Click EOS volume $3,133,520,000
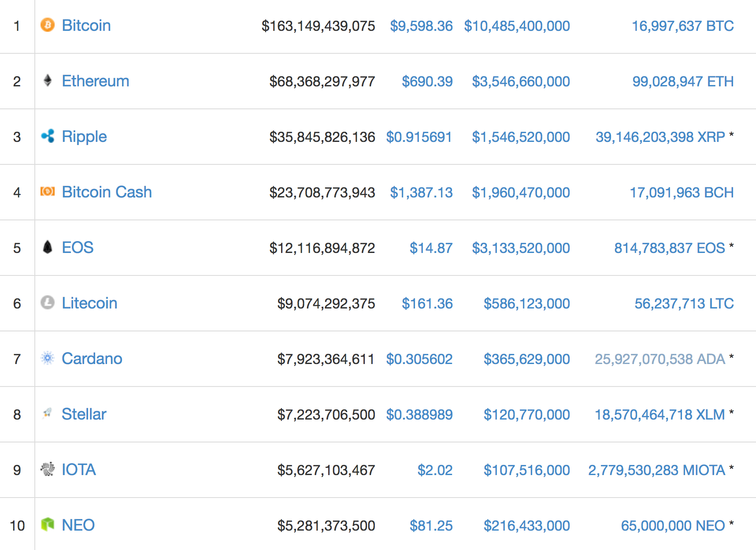 click(521, 248)
